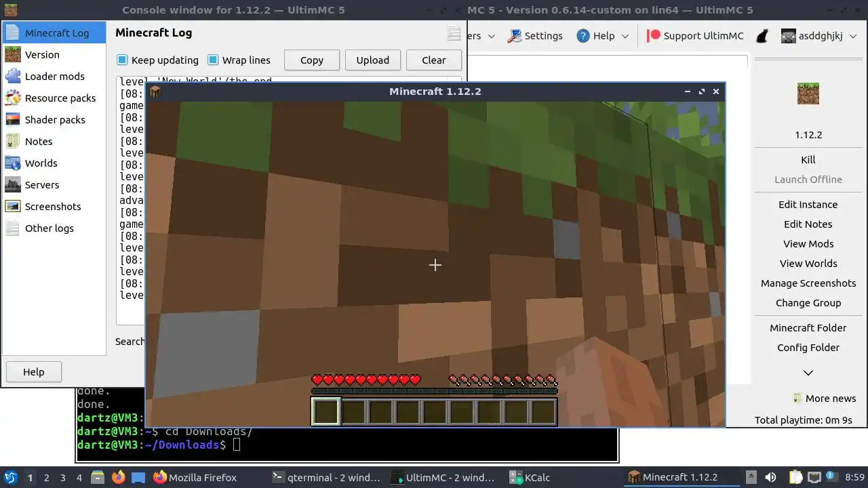Launch Firefox from the quick launch icon

[119, 477]
